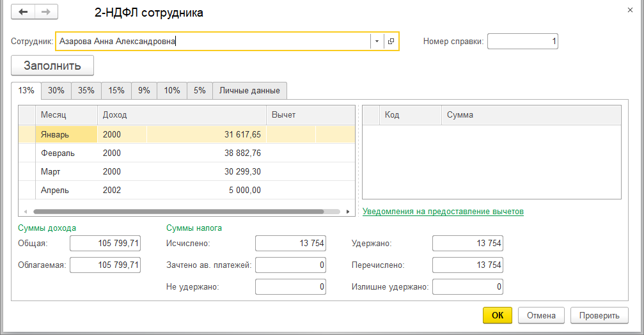Select the 9% tab
Viewport: 644px width, 335px height.
tap(144, 91)
